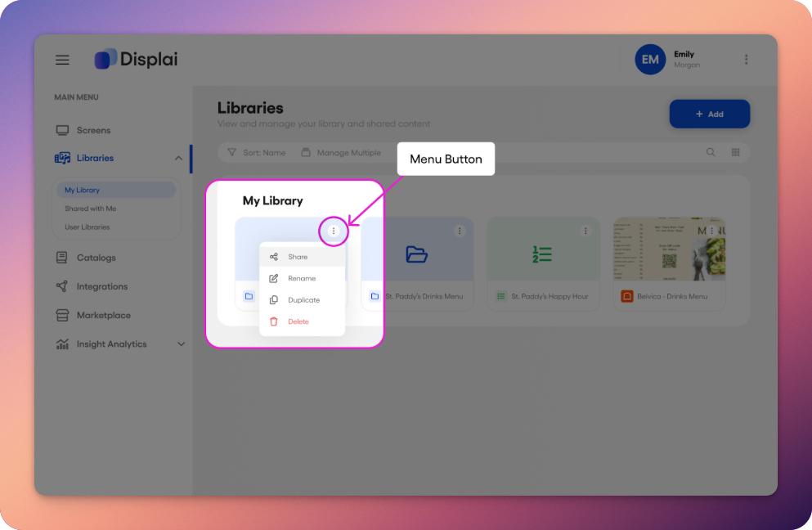The width and height of the screenshot is (812, 530).
Task: Open St. Paddy's Happy Hour three-dot menu
Action: click(x=585, y=231)
